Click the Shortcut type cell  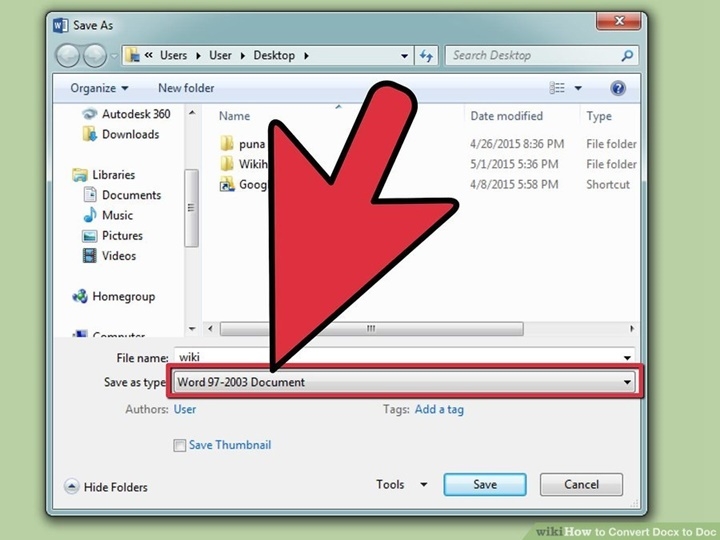pos(608,184)
